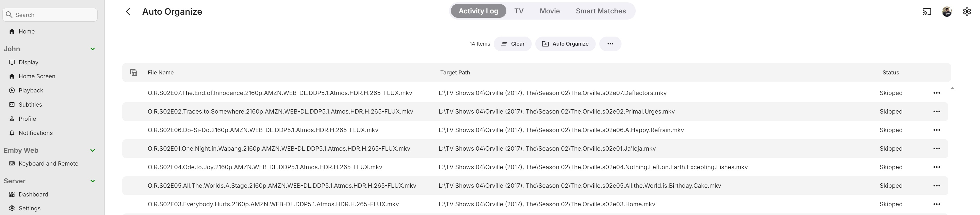Open Notifications in the sidebar
The height and width of the screenshot is (215, 980).
click(x=35, y=133)
